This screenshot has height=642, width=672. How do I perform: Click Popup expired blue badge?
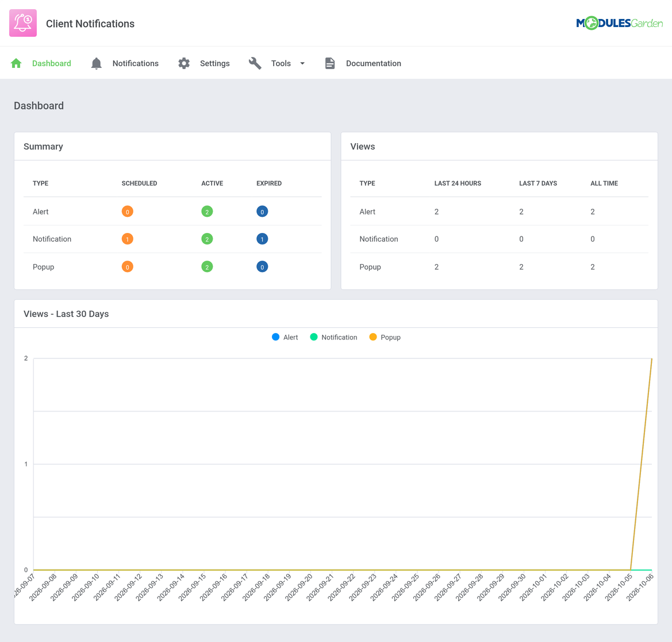[262, 267]
